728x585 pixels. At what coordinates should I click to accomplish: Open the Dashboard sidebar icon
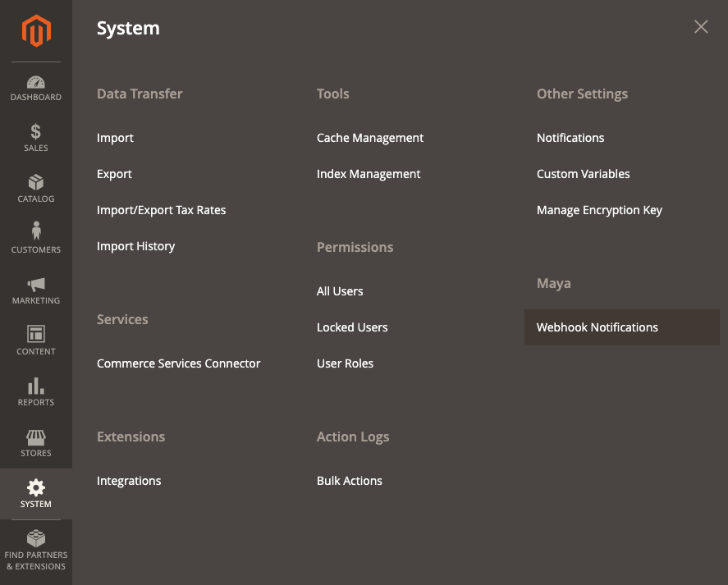click(x=36, y=83)
